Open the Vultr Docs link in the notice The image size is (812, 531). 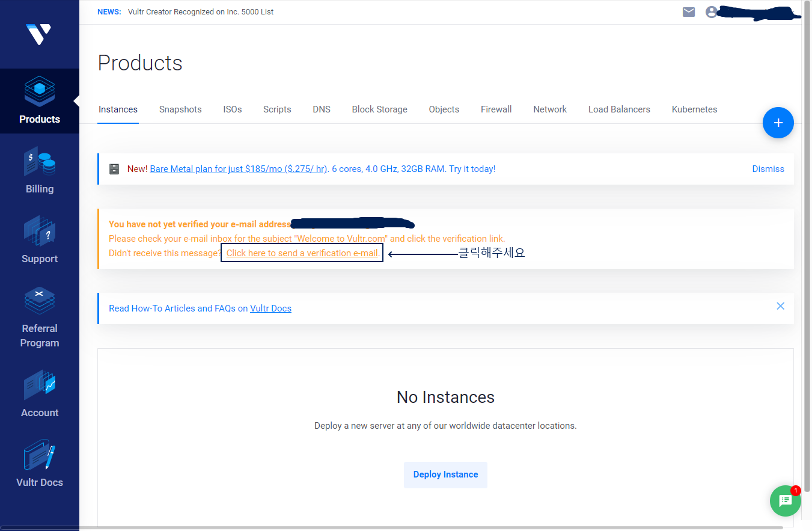click(x=270, y=308)
